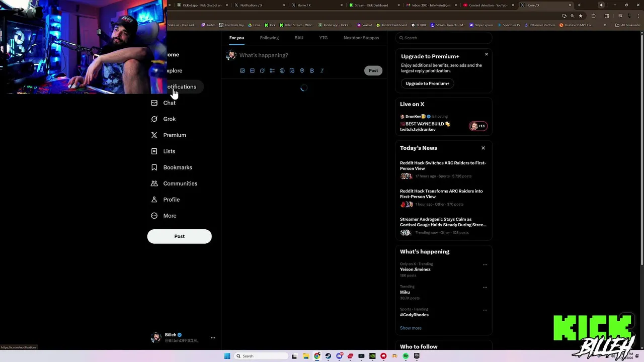Open Lists in the sidebar

(164, 151)
